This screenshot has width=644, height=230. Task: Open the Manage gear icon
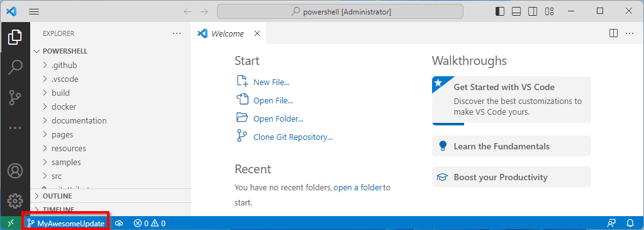coord(15,200)
